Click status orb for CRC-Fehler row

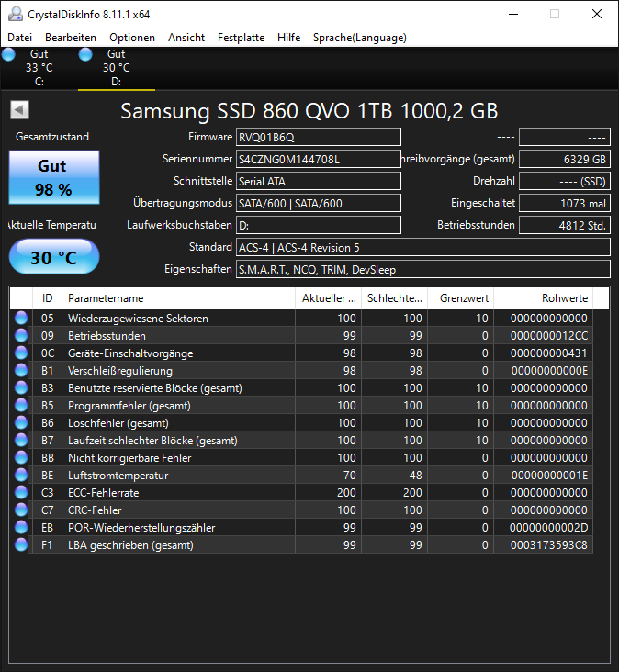point(21,510)
